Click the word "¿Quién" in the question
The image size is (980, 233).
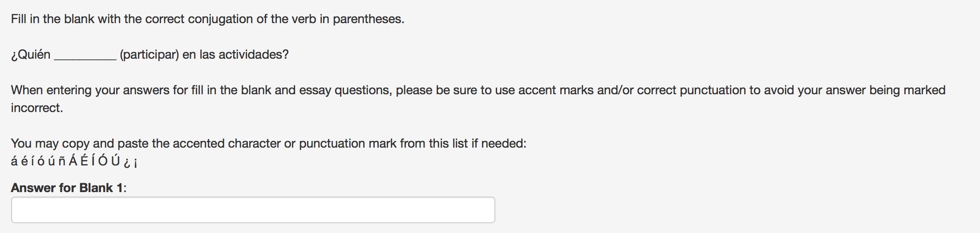(x=31, y=55)
